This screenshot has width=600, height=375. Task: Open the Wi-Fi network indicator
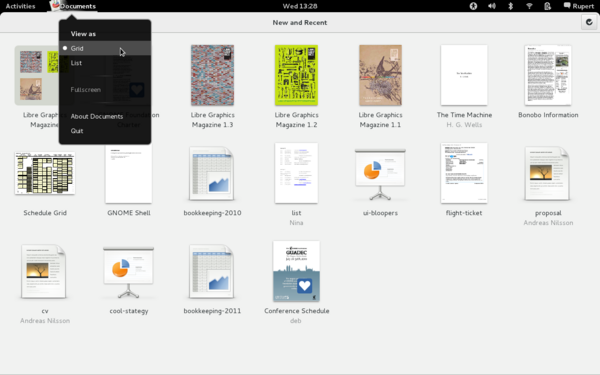529,6
